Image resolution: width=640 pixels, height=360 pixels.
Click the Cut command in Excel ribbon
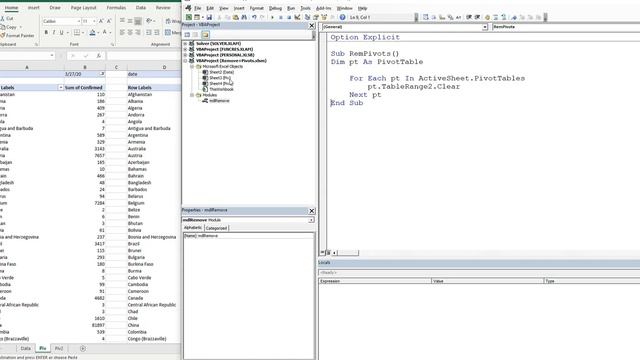click(7, 18)
